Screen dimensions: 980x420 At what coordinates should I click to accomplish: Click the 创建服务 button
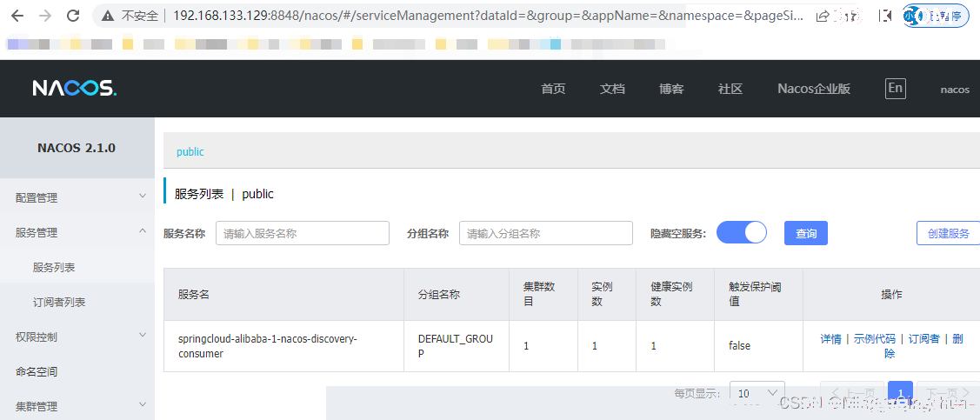pos(948,233)
